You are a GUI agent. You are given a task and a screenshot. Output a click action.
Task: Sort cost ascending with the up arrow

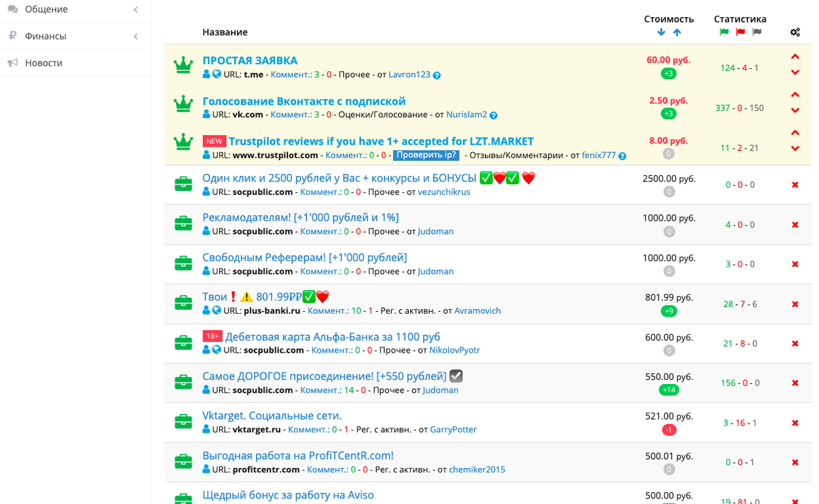[x=677, y=32]
